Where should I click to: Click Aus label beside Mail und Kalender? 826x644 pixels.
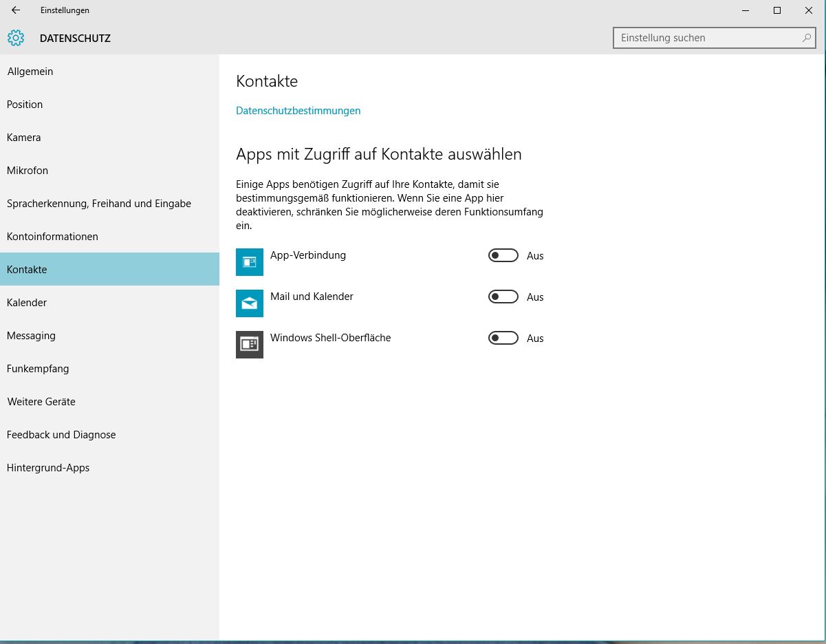(535, 297)
